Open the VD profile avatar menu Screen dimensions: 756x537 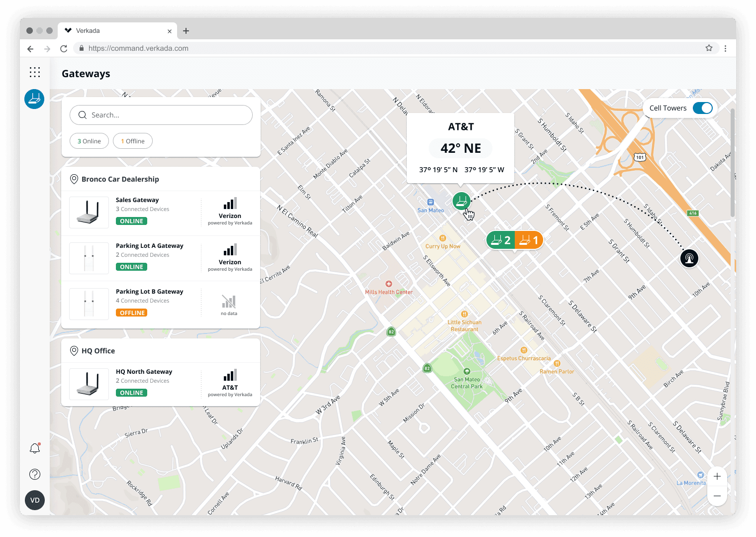click(x=34, y=500)
